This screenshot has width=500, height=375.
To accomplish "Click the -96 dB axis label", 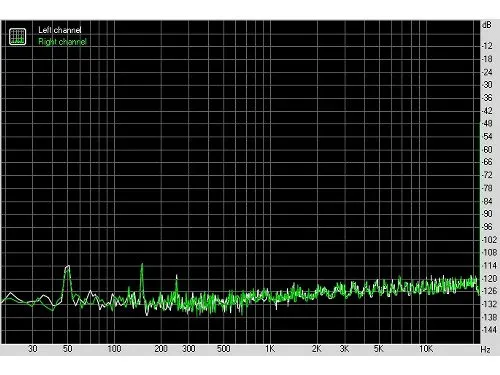I will click(x=487, y=227).
